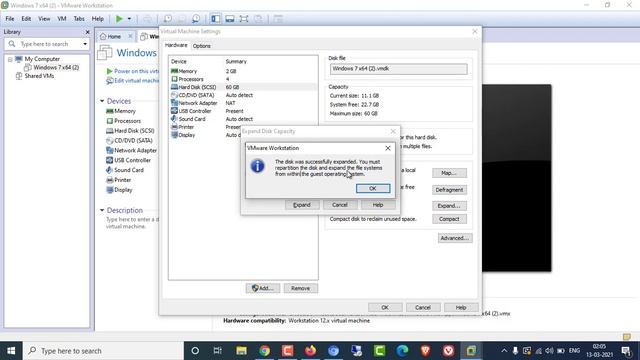
Task: Open Google Chrome from the taskbar
Action: point(264,351)
